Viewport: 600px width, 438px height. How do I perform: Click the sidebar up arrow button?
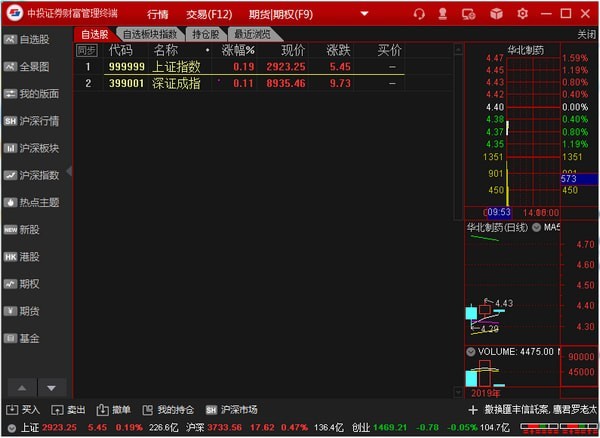[22, 388]
